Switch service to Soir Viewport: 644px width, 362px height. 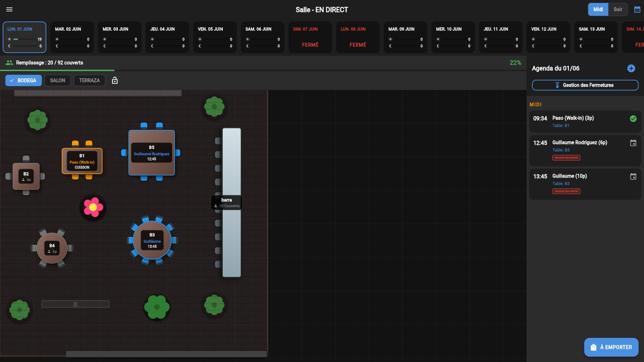coord(618,9)
